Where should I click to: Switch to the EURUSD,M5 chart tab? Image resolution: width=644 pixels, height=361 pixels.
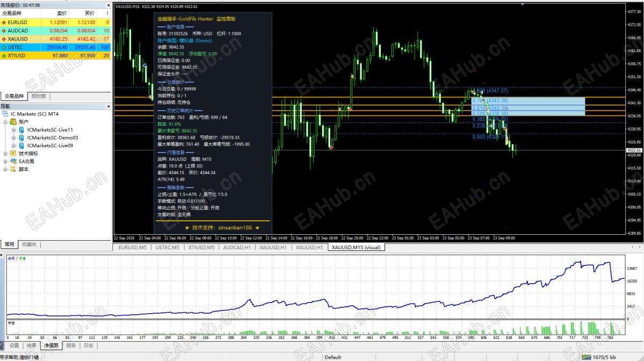coord(132,248)
